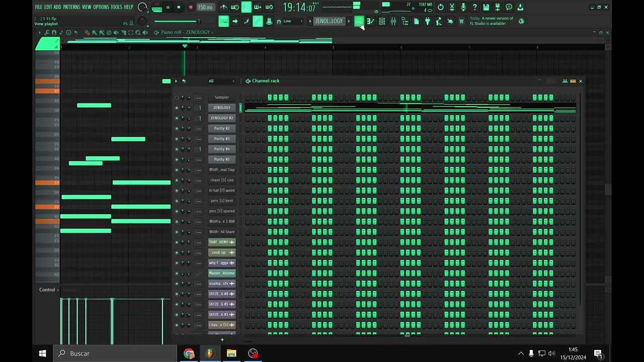This screenshot has height=362, width=644.
Task: Click the export/render download icon
Action: 520,7
